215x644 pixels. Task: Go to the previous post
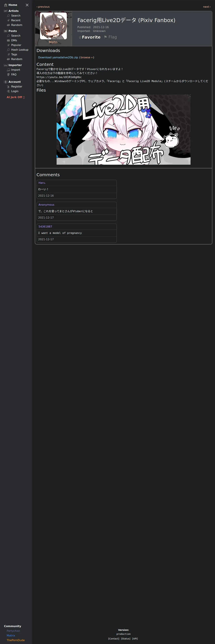pyautogui.click(x=43, y=7)
